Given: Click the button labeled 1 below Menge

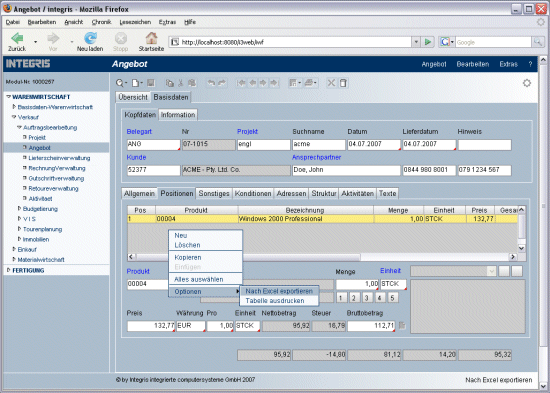Looking at the screenshot, I should click(341, 298).
